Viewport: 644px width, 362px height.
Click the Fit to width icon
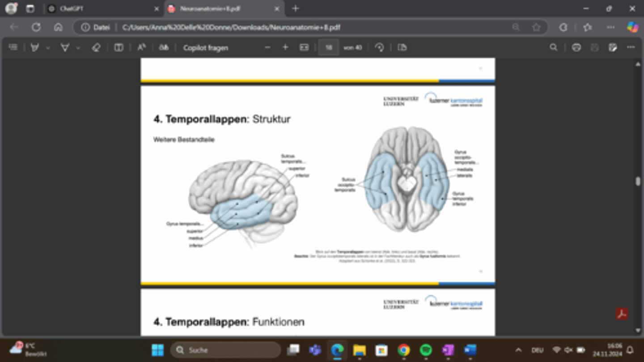pyautogui.click(x=304, y=47)
